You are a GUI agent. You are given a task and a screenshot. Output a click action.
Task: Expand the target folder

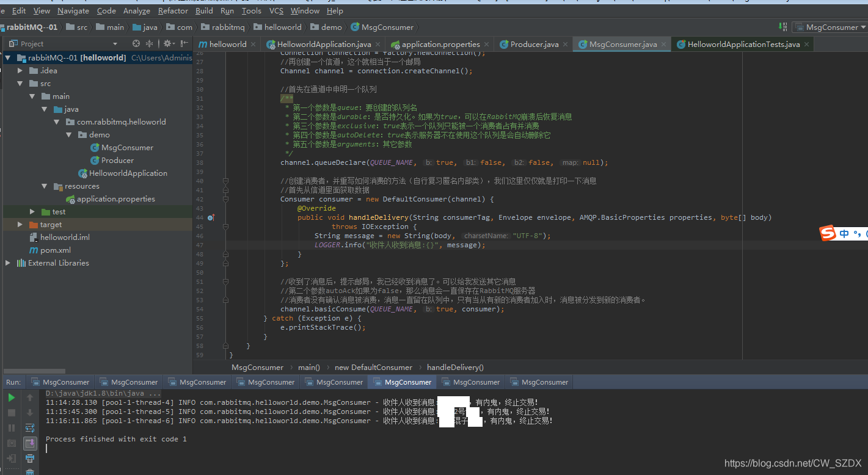(20, 225)
